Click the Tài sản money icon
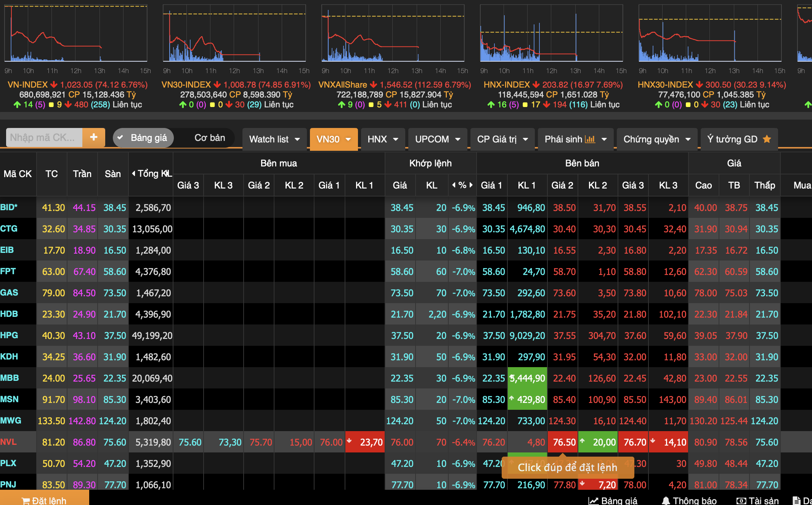 [741, 501]
